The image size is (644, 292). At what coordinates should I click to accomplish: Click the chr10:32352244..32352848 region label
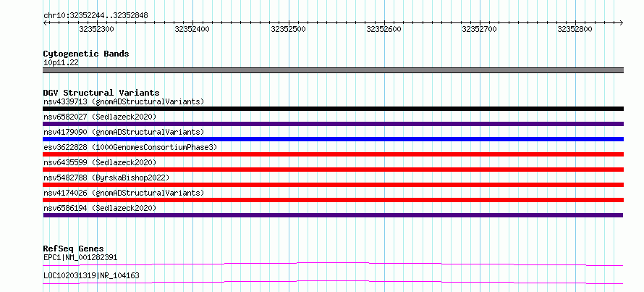pyautogui.click(x=96, y=15)
